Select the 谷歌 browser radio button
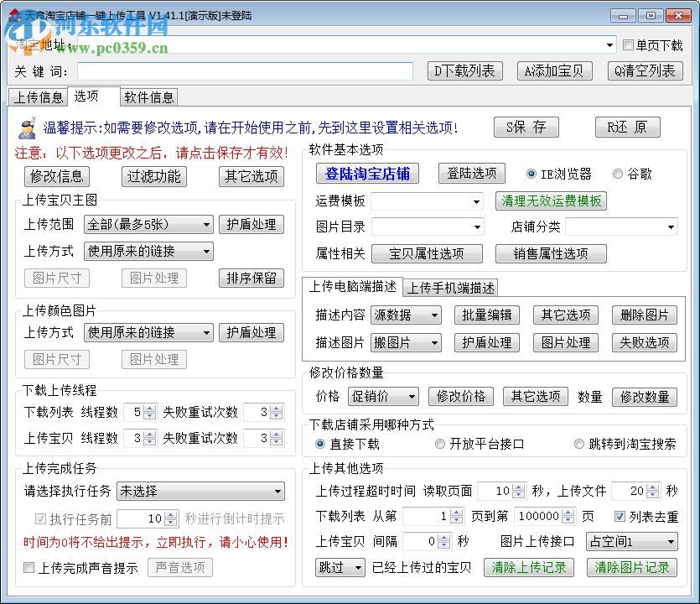Viewport: 700px width, 604px height. (x=618, y=174)
